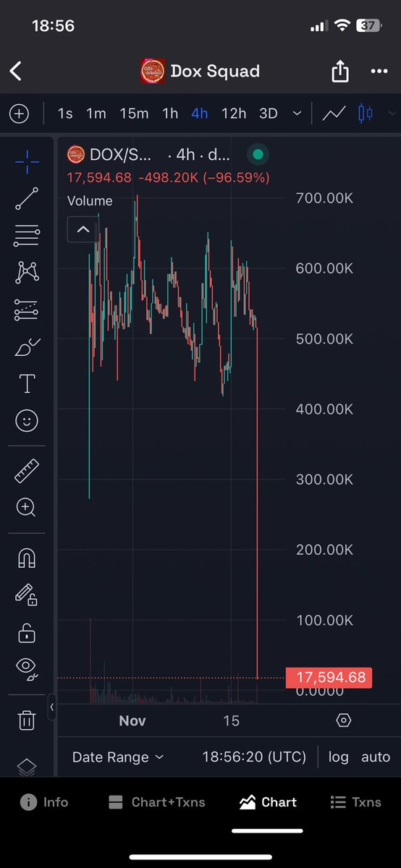Toggle log scale
Viewport: 401px width, 868px height.
pyautogui.click(x=338, y=757)
